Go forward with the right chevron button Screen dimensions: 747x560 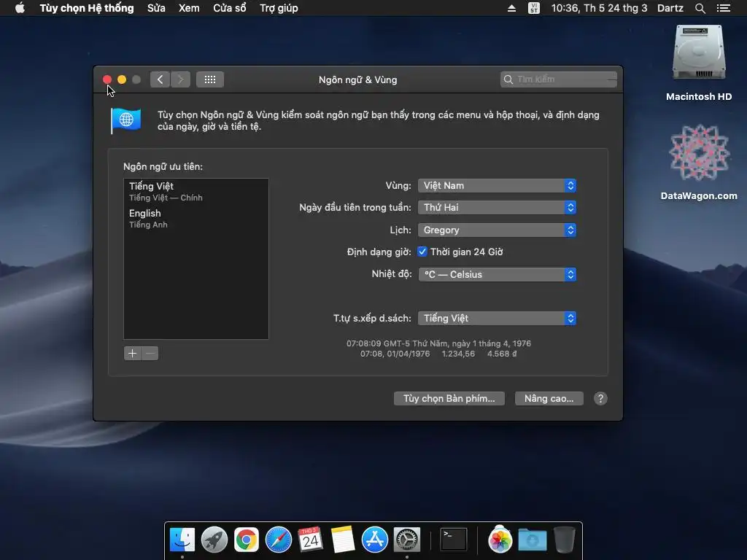[x=181, y=79]
